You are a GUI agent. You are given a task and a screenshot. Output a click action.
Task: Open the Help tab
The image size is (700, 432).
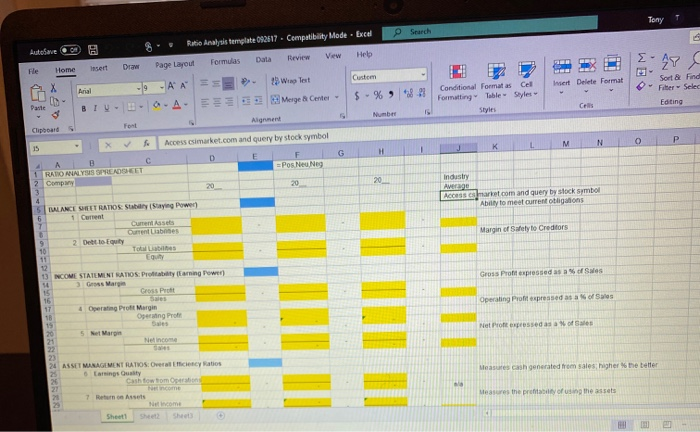364,54
